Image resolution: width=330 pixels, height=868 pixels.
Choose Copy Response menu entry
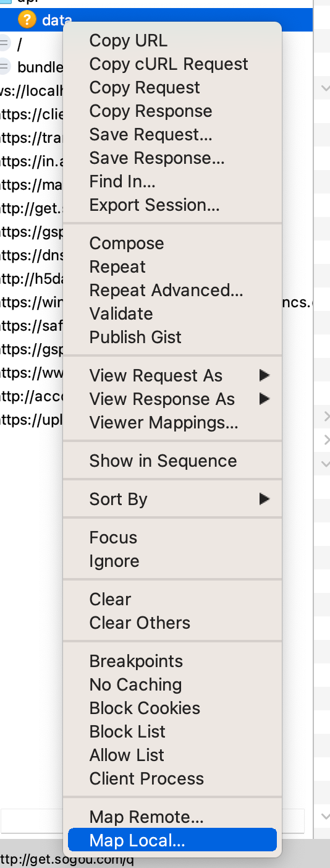(151, 111)
